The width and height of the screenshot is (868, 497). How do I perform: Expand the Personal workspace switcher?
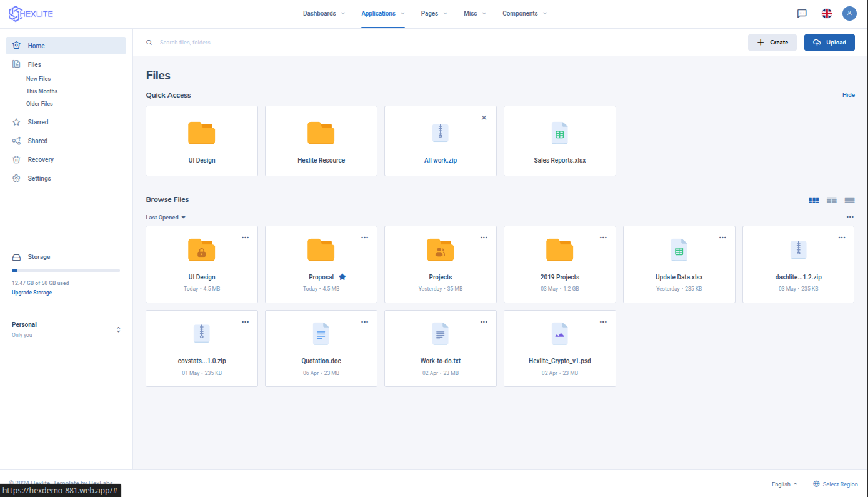[x=119, y=329]
